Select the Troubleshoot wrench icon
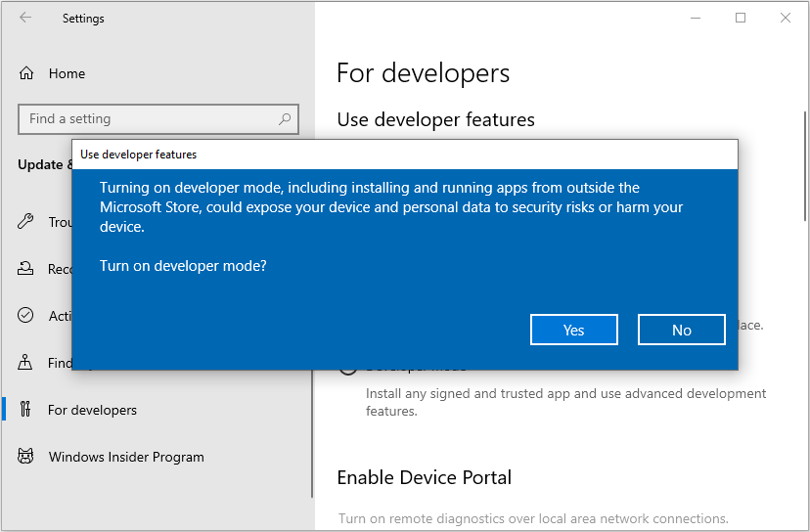 (x=25, y=221)
